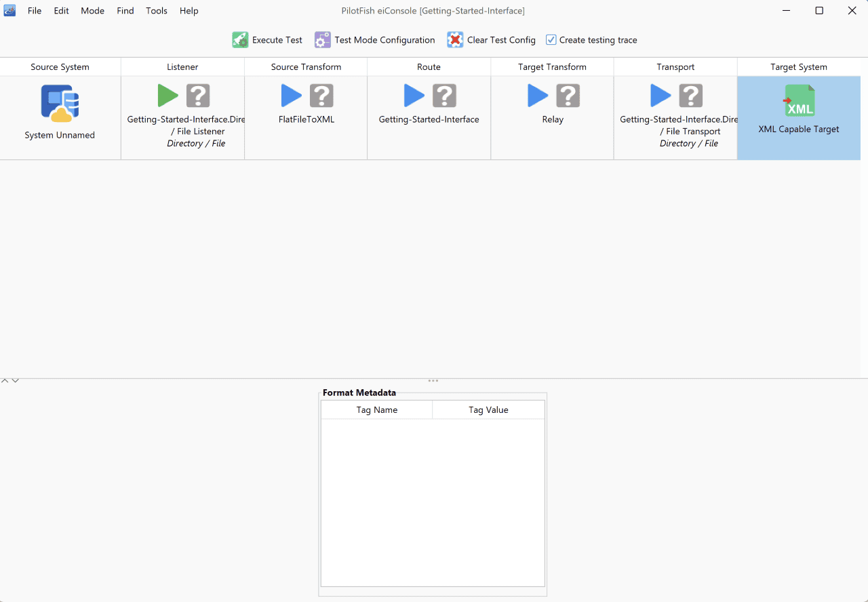Click Directory / File text under Listener
Image resolution: width=868 pixels, height=602 pixels.
[196, 144]
